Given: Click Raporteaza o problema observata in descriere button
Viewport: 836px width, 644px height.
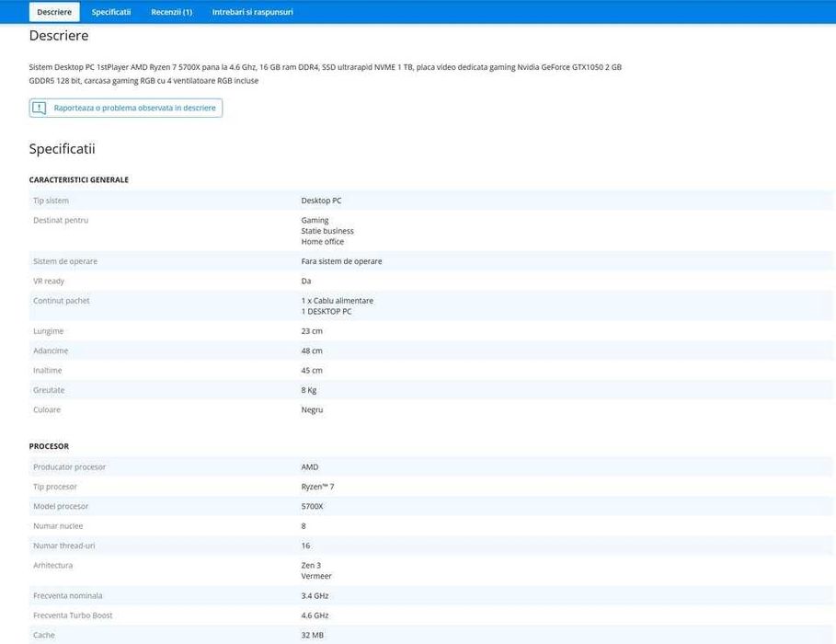Looking at the screenshot, I should (x=126, y=108).
